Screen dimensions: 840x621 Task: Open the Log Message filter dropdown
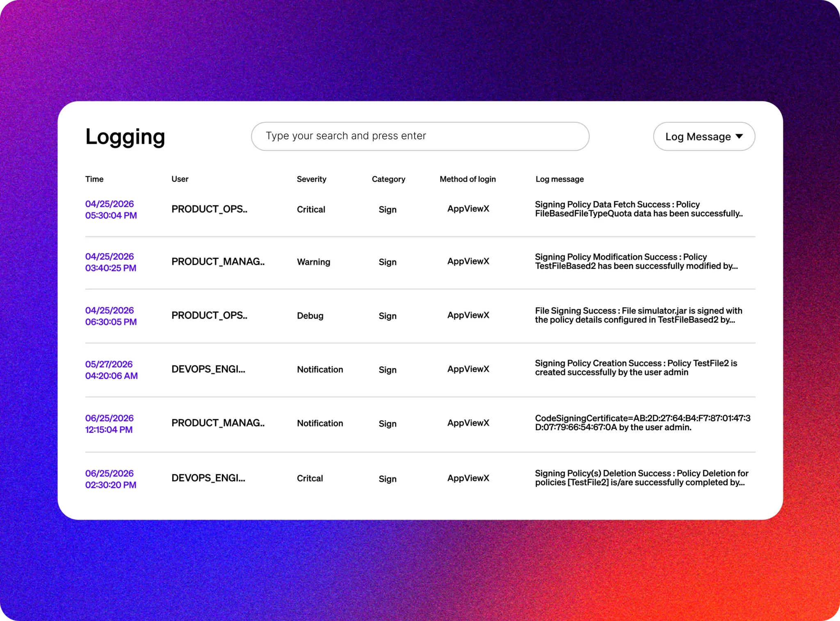pyautogui.click(x=704, y=137)
